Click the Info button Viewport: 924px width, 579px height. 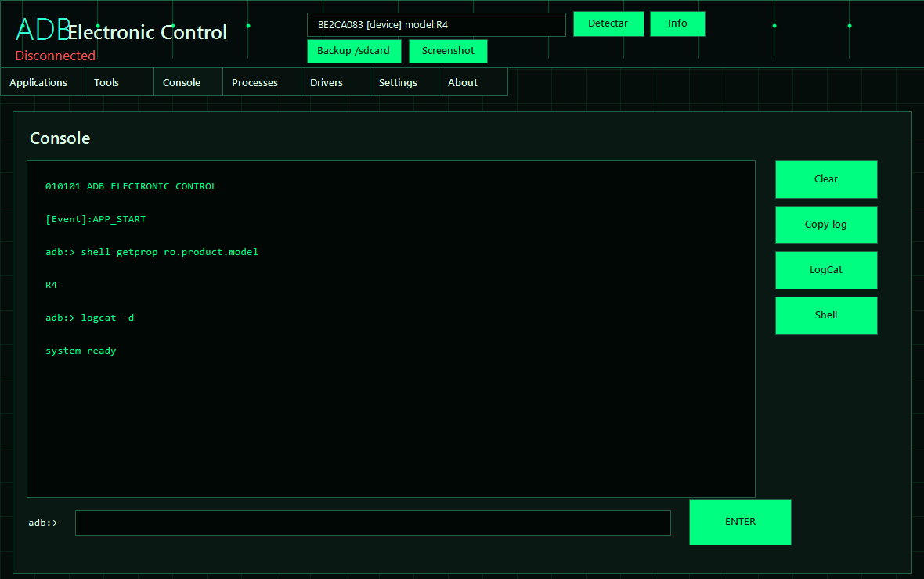(x=677, y=23)
